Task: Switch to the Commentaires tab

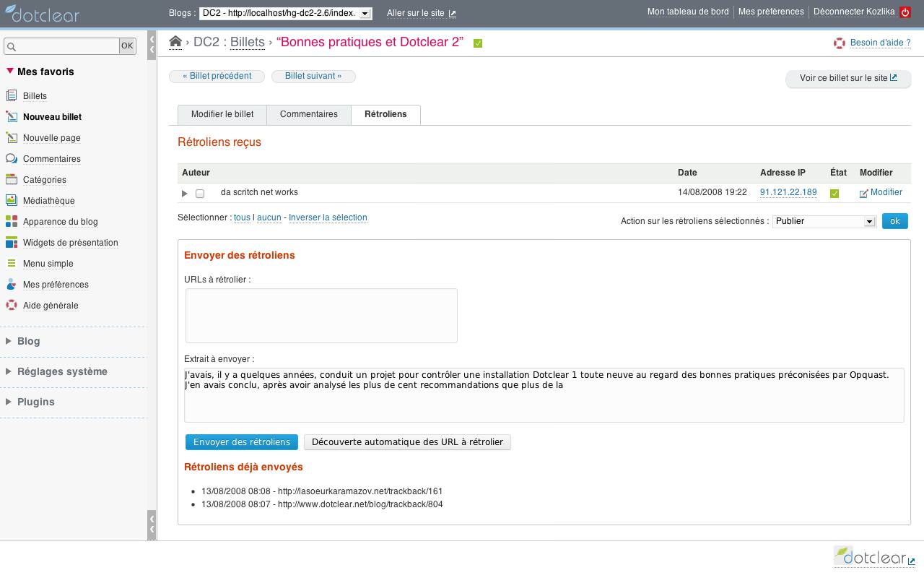Action: (x=308, y=114)
